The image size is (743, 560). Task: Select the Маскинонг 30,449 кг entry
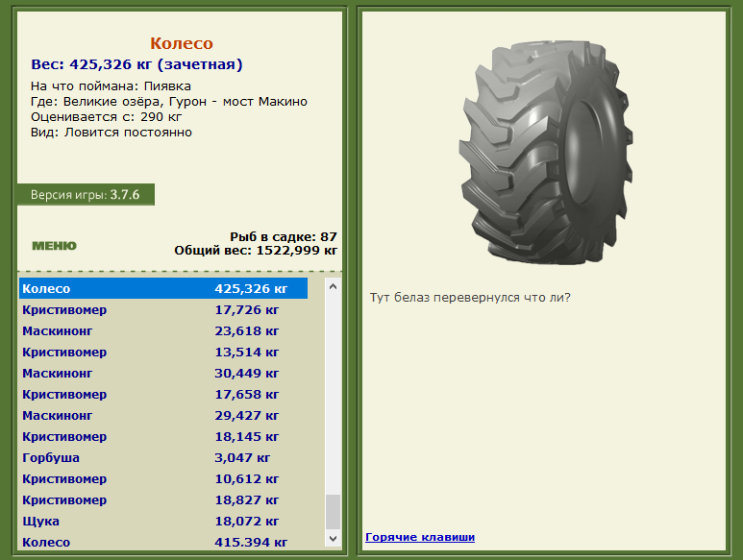point(163,373)
